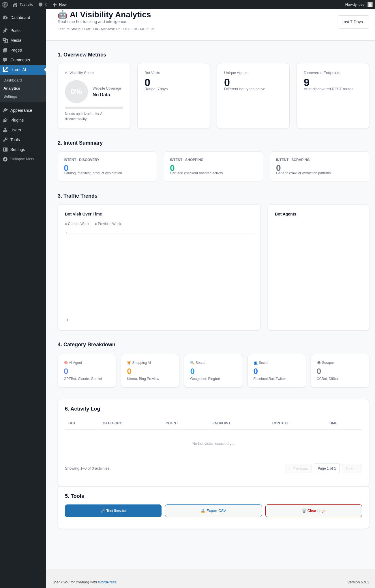Open the Last 7 Days range dropdown
The image size is (375, 588).
pos(353,22)
